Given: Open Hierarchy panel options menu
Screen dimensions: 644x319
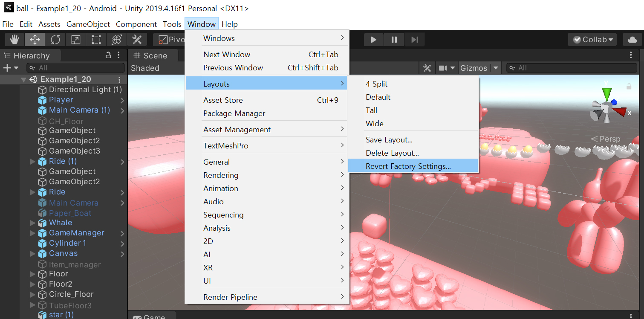Looking at the screenshot, I should pos(119,55).
